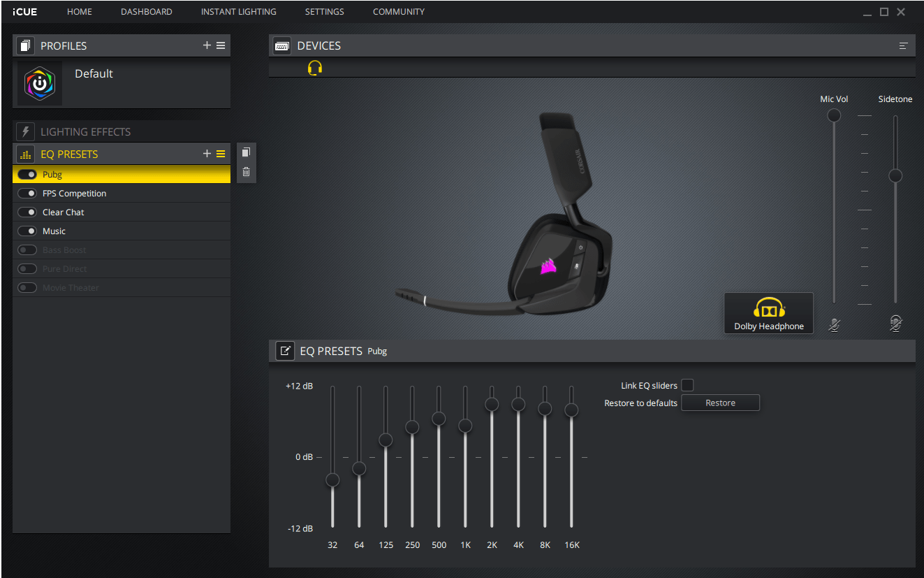Toggle the Clear Chat preset switch
The height and width of the screenshot is (578, 924).
(x=27, y=212)
